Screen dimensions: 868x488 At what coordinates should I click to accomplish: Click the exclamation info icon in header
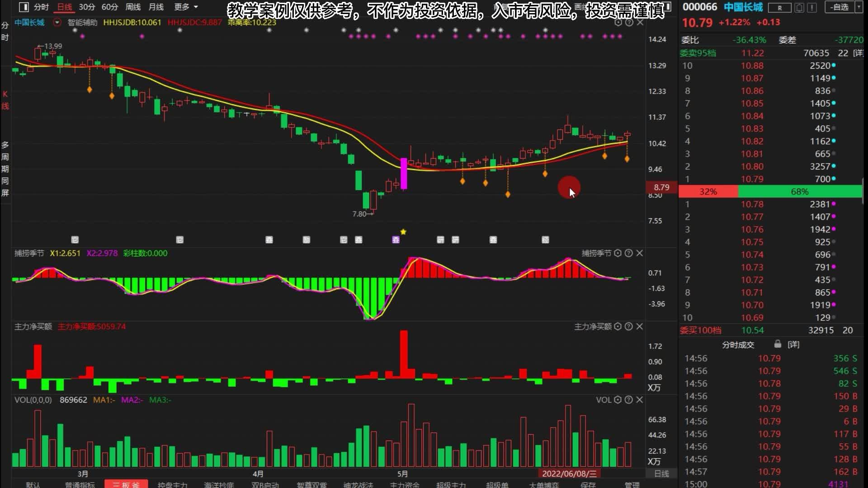point(812,8)
